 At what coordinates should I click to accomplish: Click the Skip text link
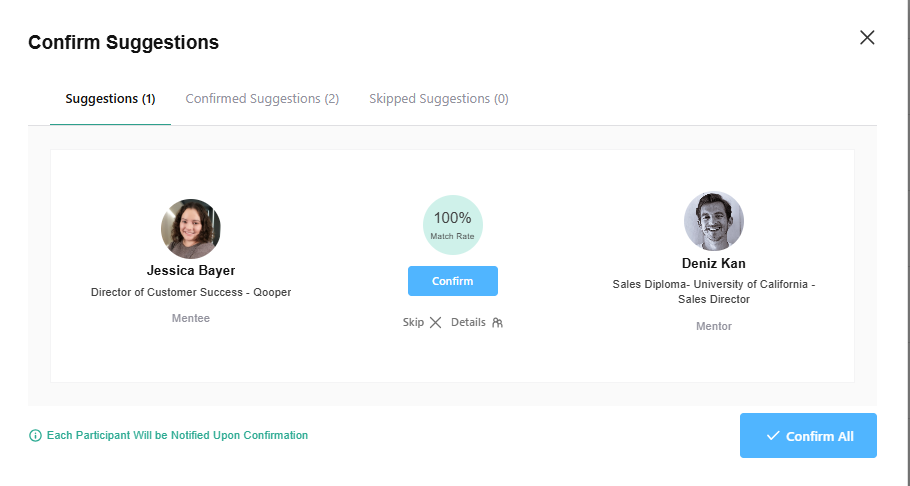click(413, 323)
